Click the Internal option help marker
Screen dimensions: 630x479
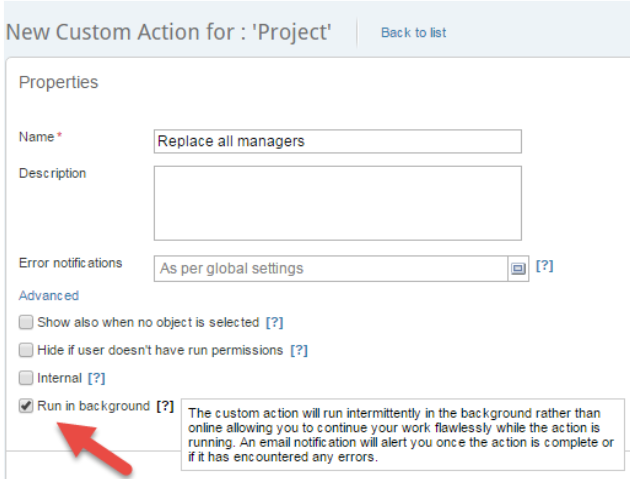pyautogui.click(x=96, y=378)
